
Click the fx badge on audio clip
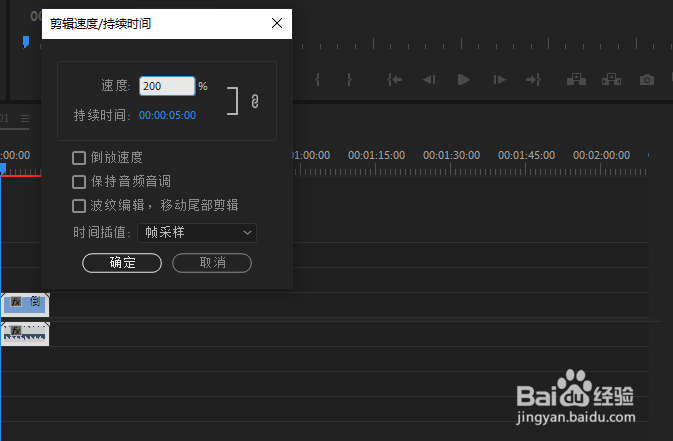[x=16, y=331]
